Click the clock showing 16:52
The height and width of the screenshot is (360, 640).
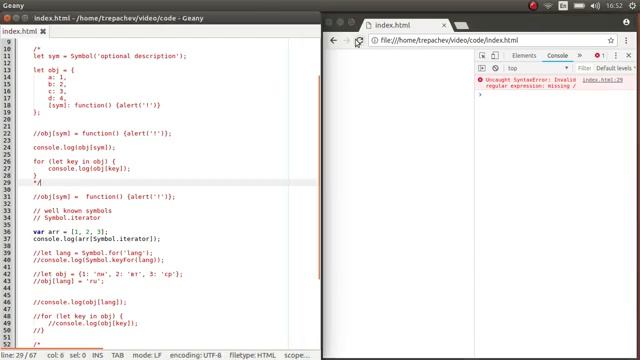click(614, 6)
